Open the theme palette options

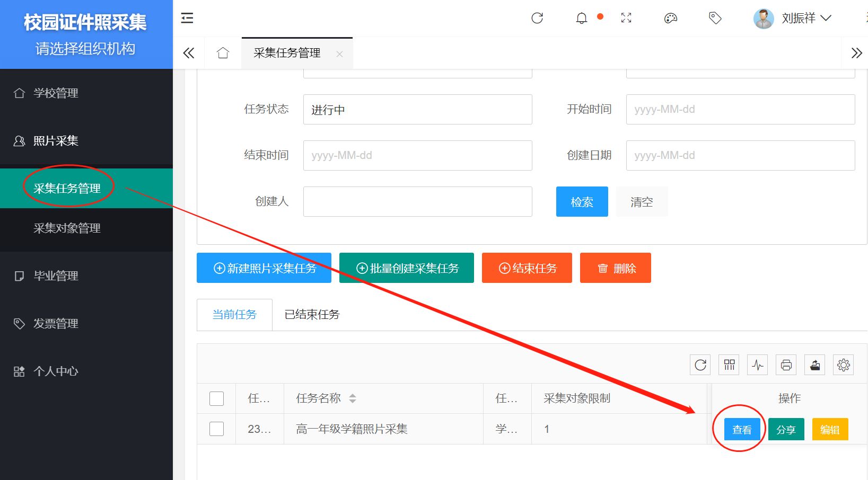[x=670, y=19]
